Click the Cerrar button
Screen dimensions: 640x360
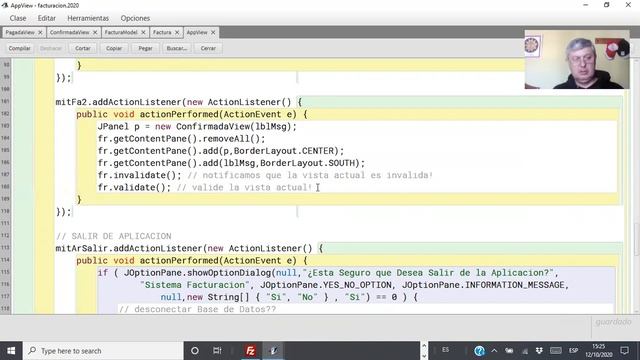coord(208,48)
